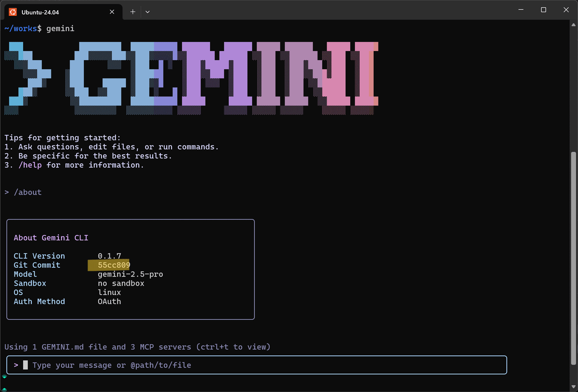Screen dimensions: 578x392
Task: Click the /about command above the info box
Action: click(x=28, y=192)
